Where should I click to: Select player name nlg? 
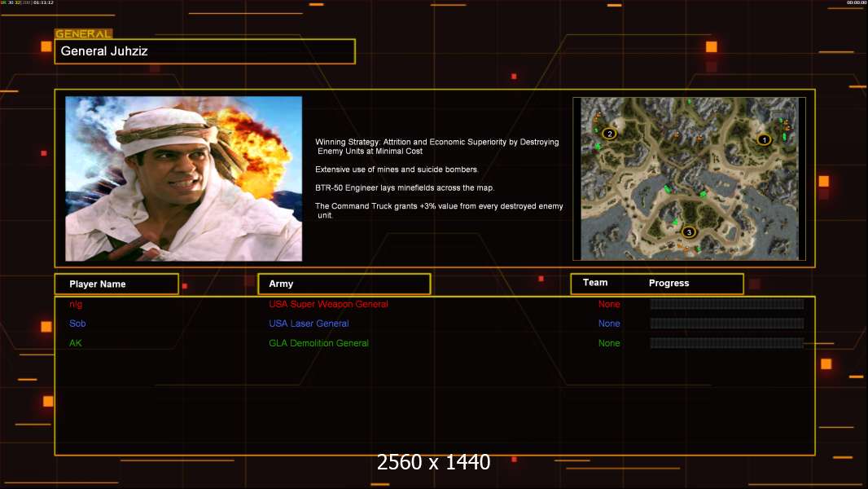pos(76,304)
